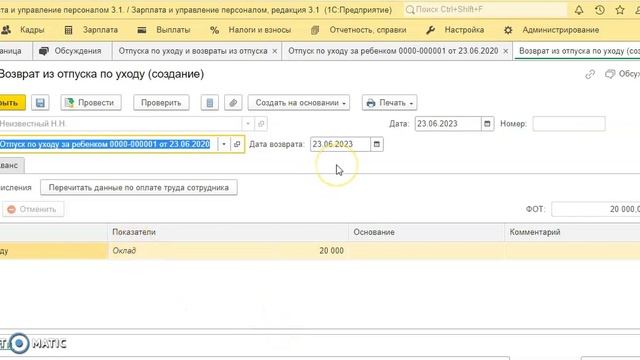Open the Дата возврата calendar picker

(x=377, y=144)
